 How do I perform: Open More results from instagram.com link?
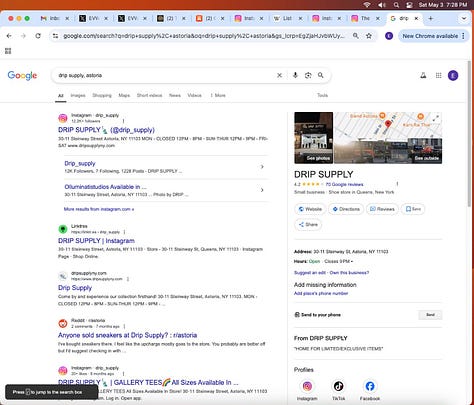point(99,209)
